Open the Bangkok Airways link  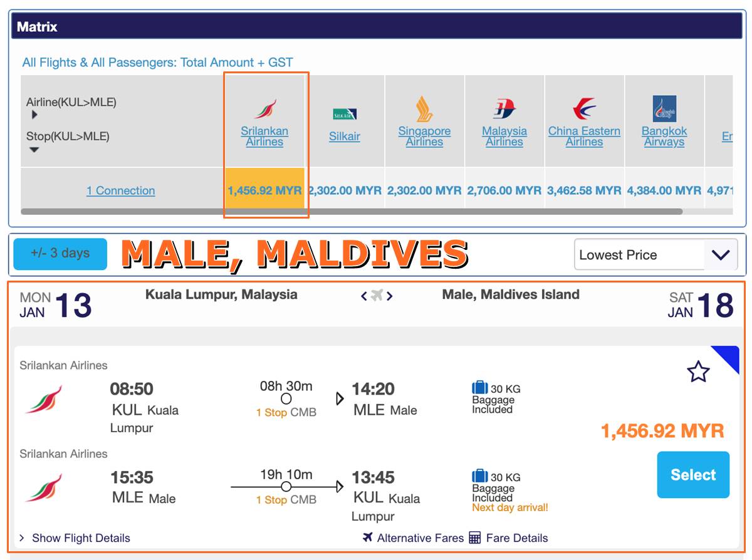pyautogui.click(x=664, y=137)
